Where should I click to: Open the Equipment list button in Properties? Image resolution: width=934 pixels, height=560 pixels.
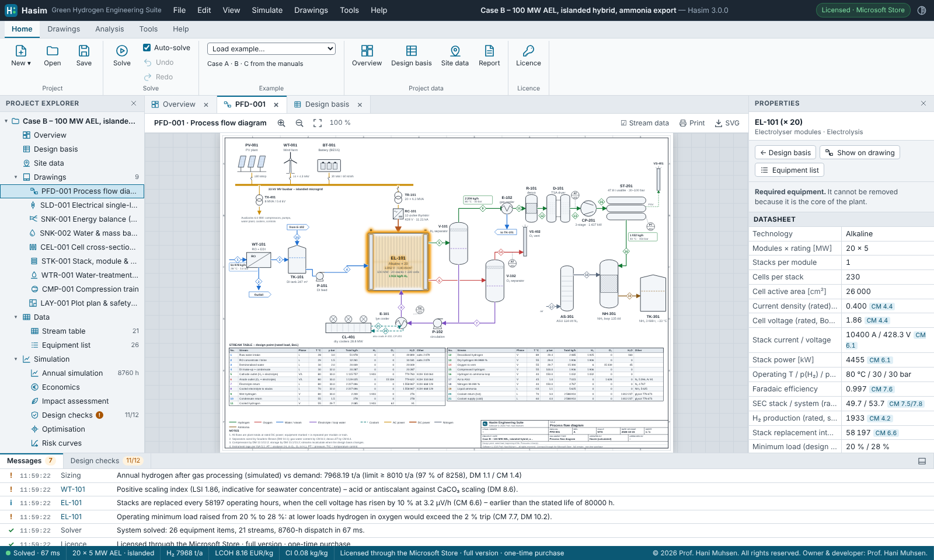789,170
